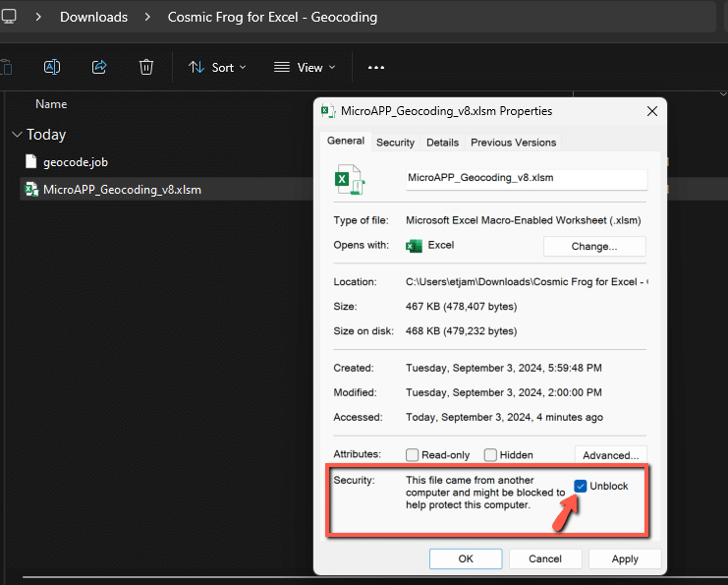This screenshot has width=728, height=585.
Task: Switch to the Previous Versions tab
Action: (513, 143)
